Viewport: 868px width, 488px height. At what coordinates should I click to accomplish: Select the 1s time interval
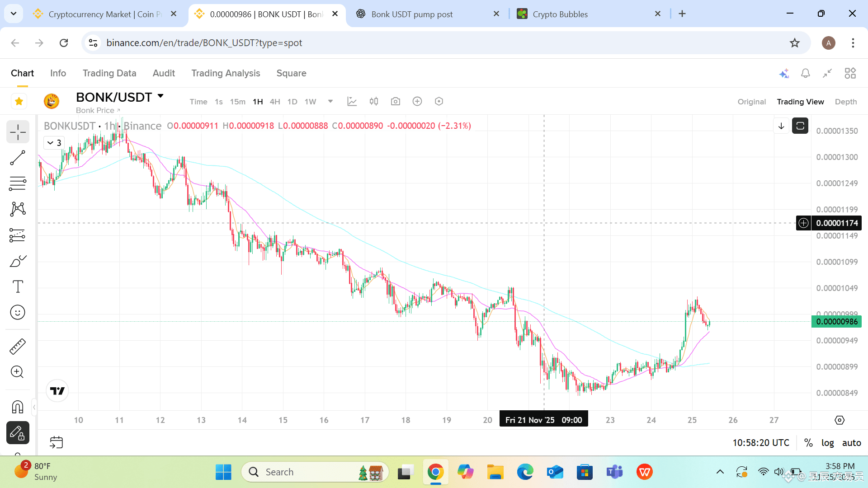tap(218, 102)
